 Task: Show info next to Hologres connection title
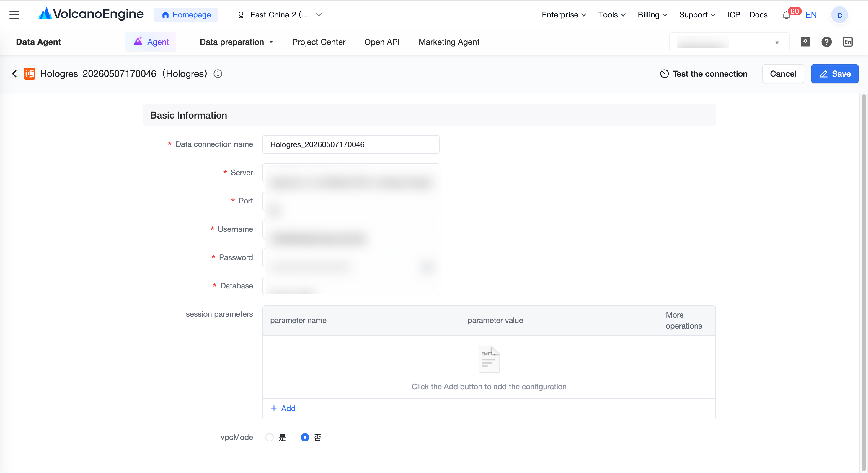pos(218,74)
